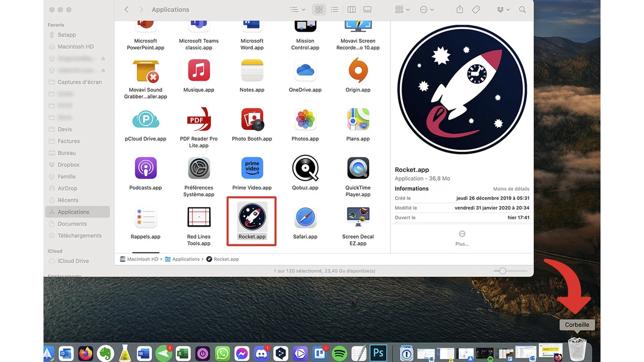Switch to gallery view
This screenshot has height=362, width=644.
[367, 10]
